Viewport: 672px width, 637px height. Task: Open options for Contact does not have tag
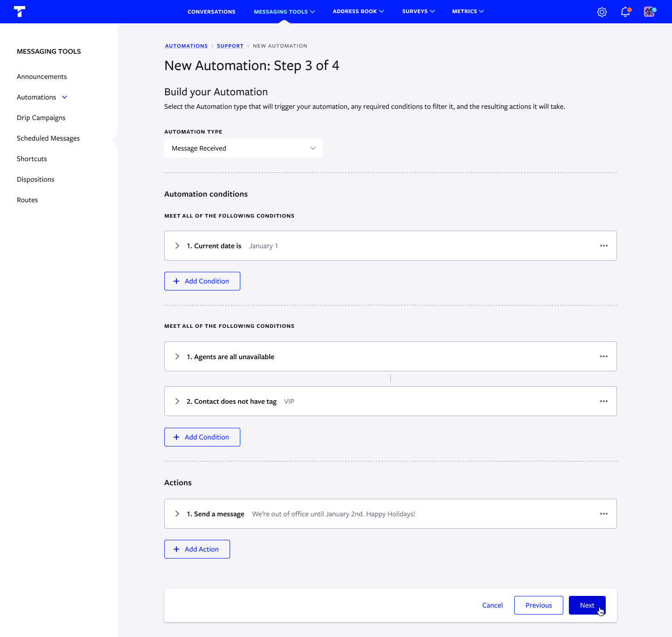(604, 401)
